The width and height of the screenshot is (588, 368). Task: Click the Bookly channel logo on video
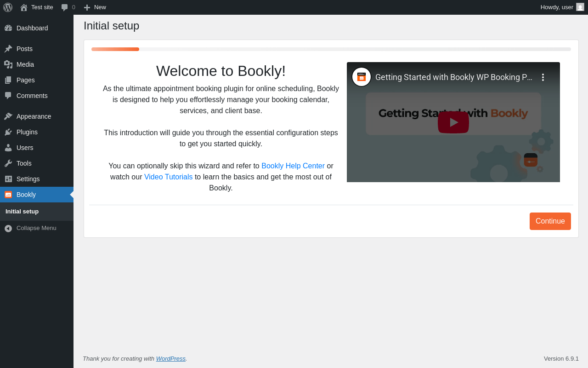(362, 77)
